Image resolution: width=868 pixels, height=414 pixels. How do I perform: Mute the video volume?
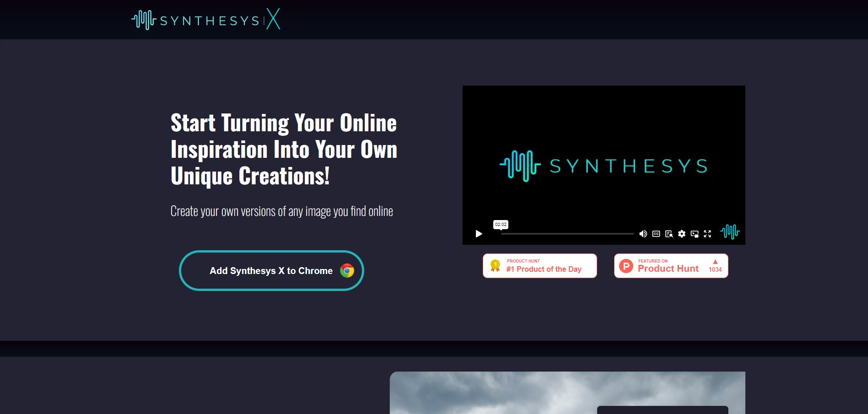(643, 234)
